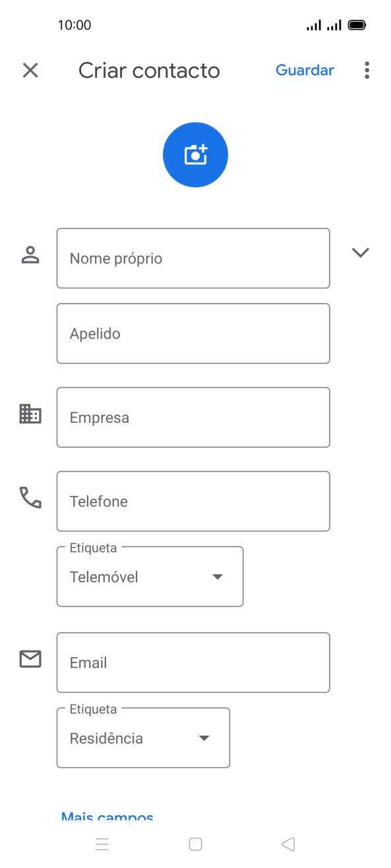Click the Nome próprio input field
The image size is (391, 868).
pyautogui.click(x=193, y=258)
